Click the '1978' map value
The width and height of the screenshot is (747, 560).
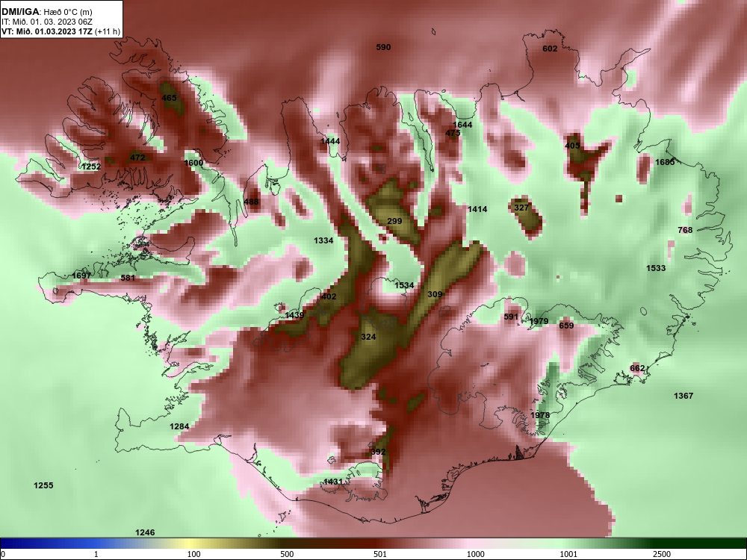point(540,416)
